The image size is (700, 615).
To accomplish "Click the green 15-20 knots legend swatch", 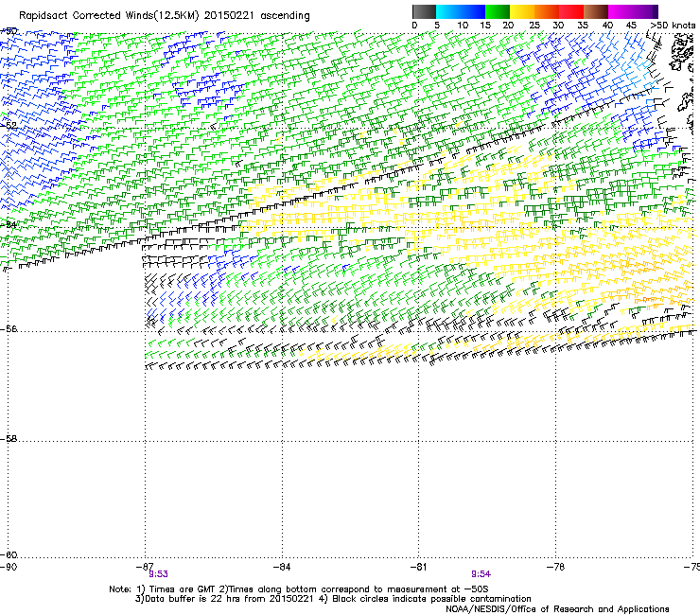I will coord(498,11).
